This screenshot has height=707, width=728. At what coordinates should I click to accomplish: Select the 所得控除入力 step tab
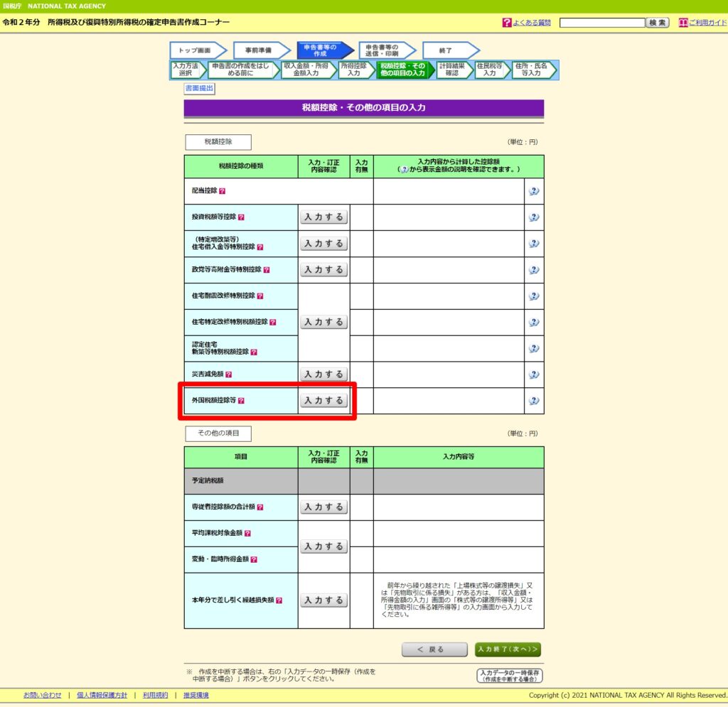point(354,70)
